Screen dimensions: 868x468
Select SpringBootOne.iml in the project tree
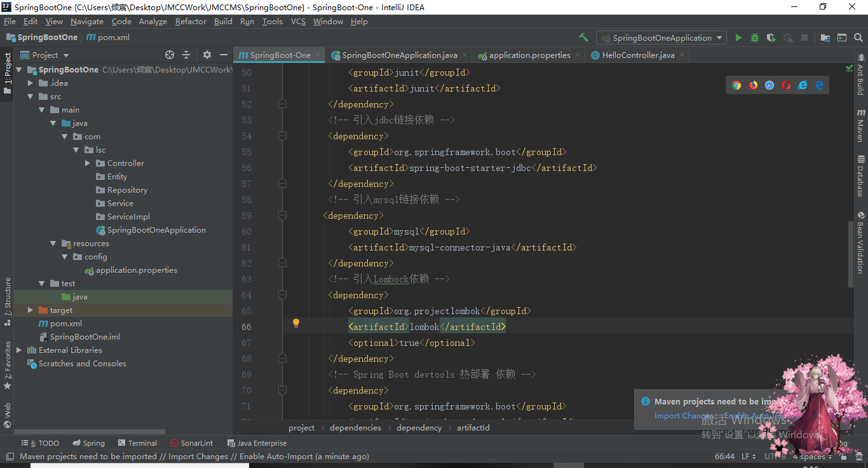click(x=85, y=337)
